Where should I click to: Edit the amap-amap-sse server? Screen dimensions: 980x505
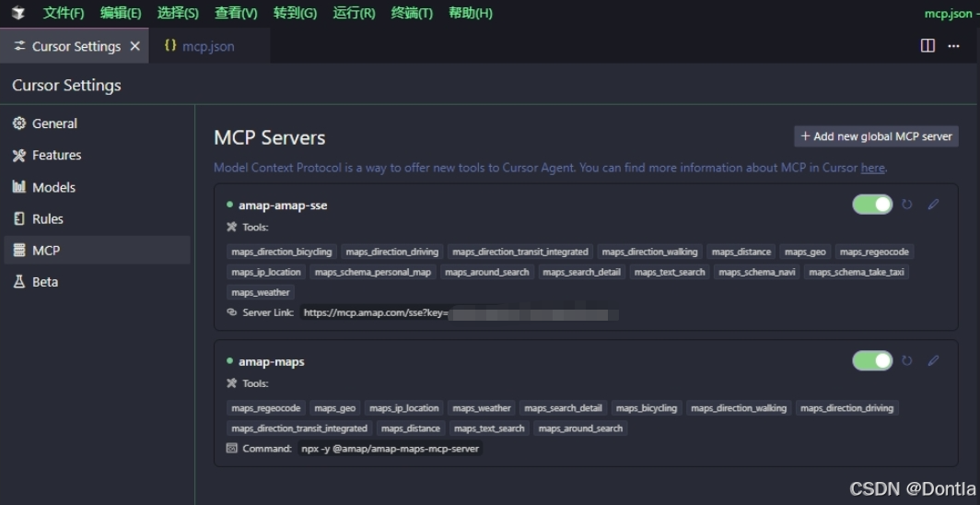click(933, 205)
